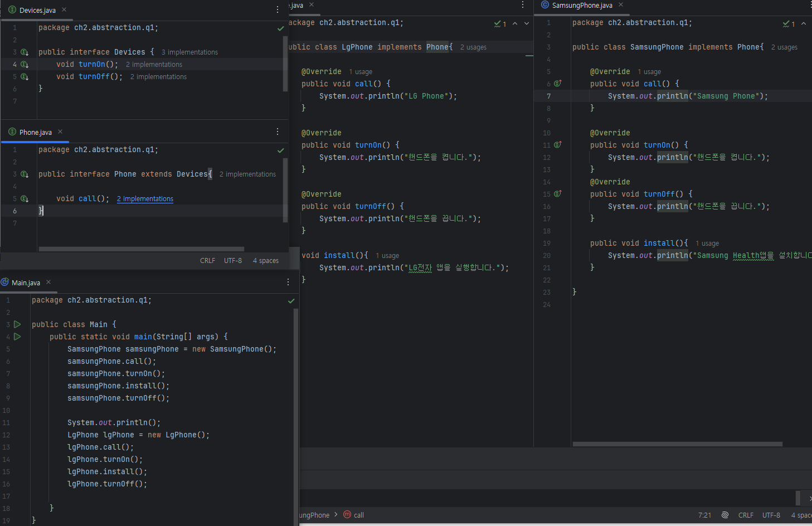812x526 pixels.
Task: Click override gutter icon beside SamsungPhone turnOn()
Action: [557, 145]
